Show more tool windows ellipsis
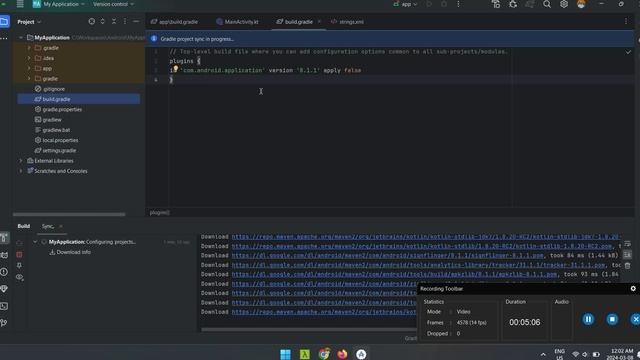 point(4,38)
